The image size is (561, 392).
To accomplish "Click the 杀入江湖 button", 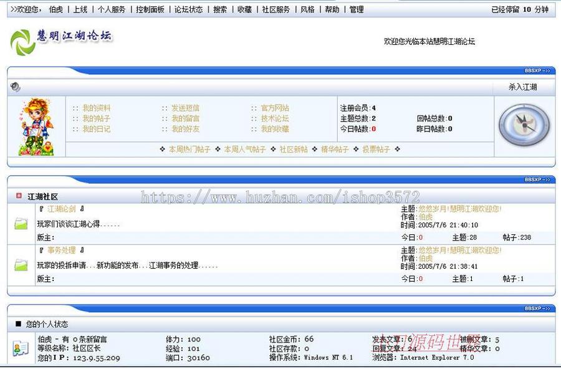I will [524, 85].
